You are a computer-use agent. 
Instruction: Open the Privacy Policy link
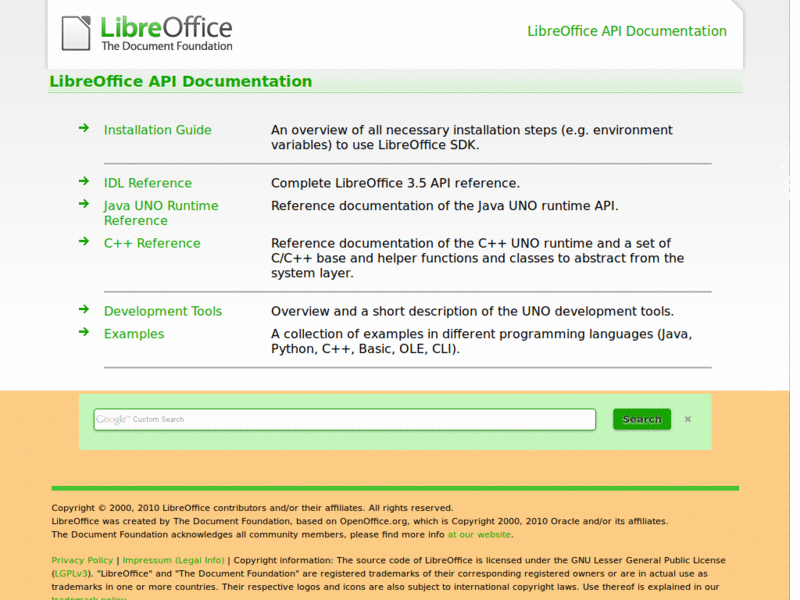point(82,560)
